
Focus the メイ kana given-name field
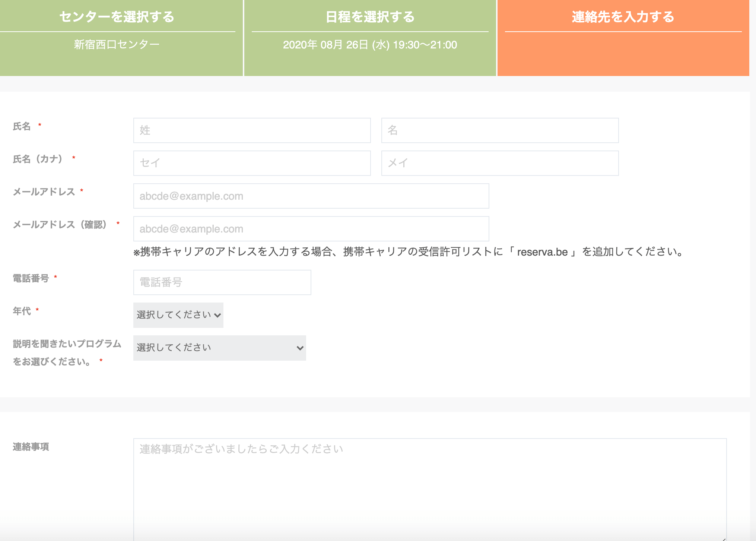(500, 163)
